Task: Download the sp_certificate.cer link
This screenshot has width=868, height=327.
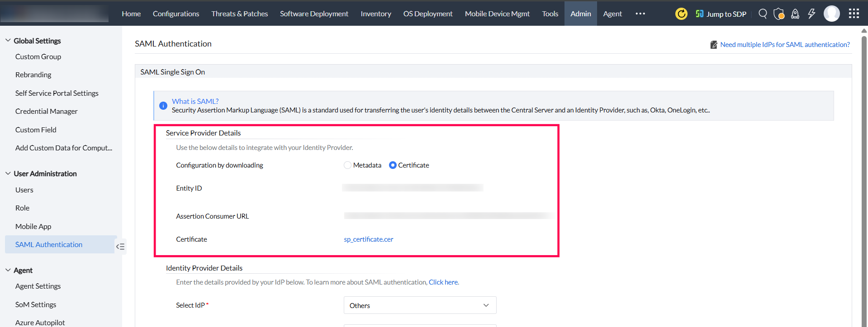Action: tap(368, 239)
